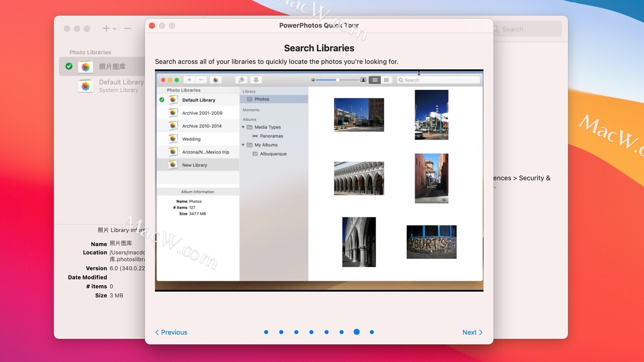Image resolution: width=644 pixels, height=362 pixels.
Task: Click the minus remove-library button in main window
Action: point(127,28)
